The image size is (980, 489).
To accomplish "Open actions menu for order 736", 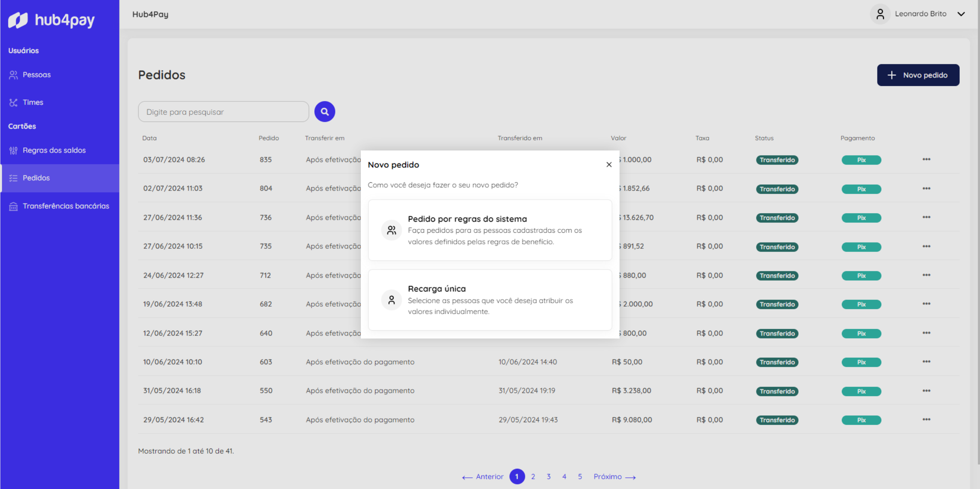I will (926, 217).
